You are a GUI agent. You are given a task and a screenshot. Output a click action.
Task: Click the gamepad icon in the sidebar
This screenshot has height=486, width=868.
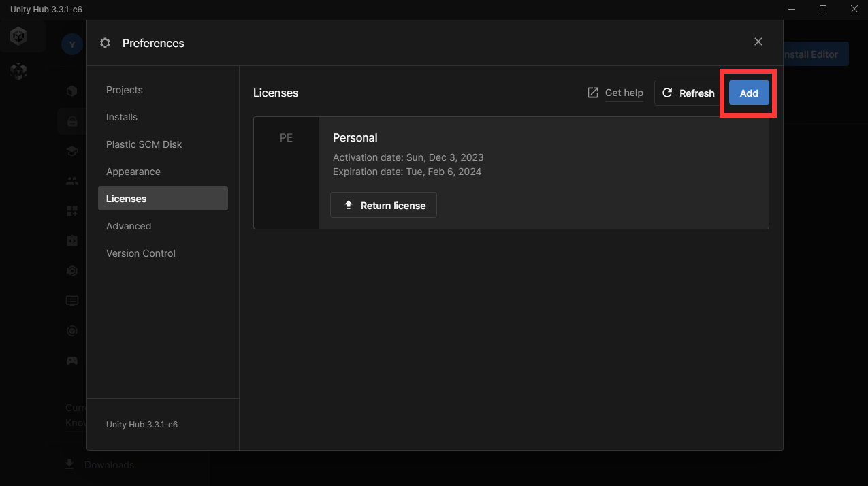(71, 361)
